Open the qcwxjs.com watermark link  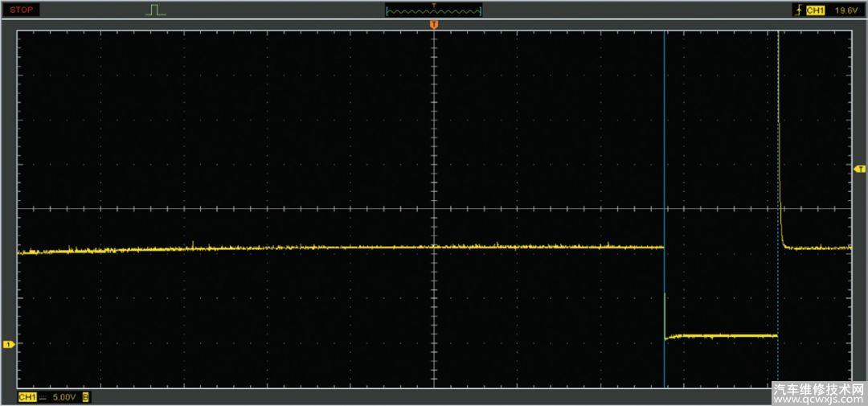[818, 399]
